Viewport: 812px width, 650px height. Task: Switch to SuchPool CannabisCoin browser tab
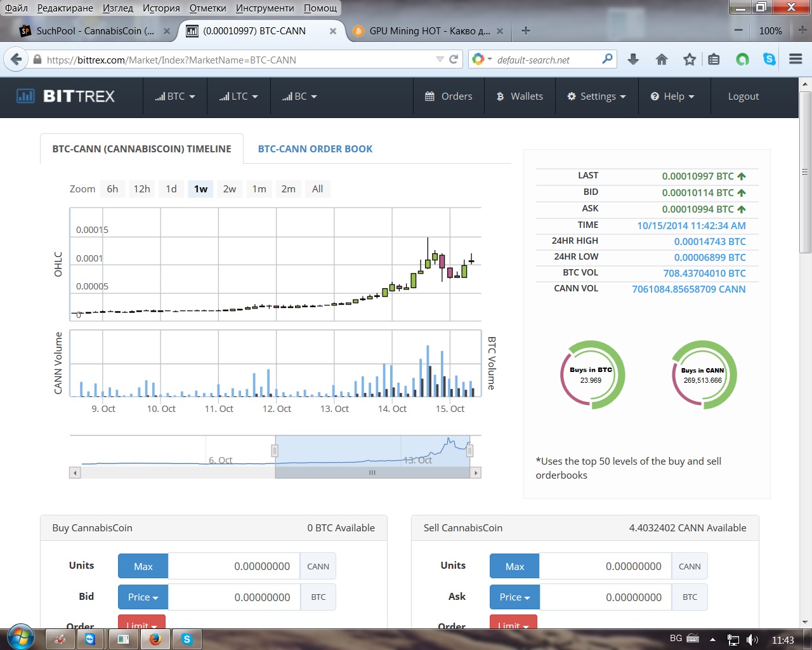tap(95, 30)
